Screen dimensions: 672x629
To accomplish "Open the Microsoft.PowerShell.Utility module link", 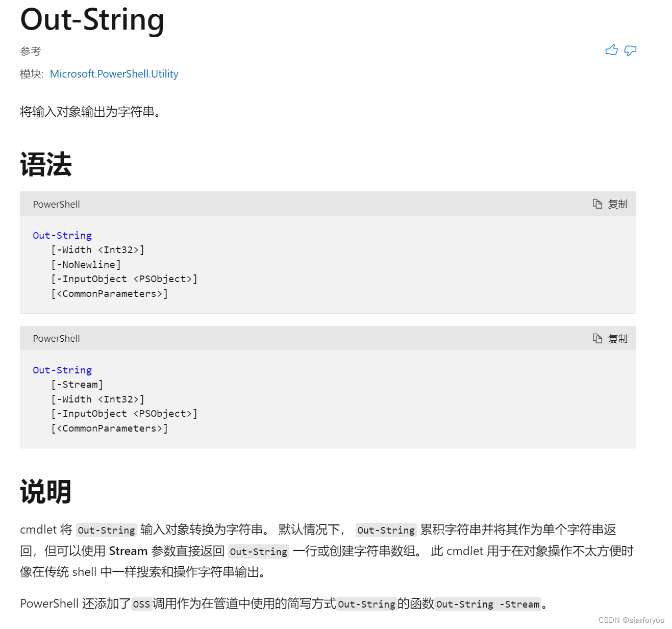I will (x=114, y=74).
